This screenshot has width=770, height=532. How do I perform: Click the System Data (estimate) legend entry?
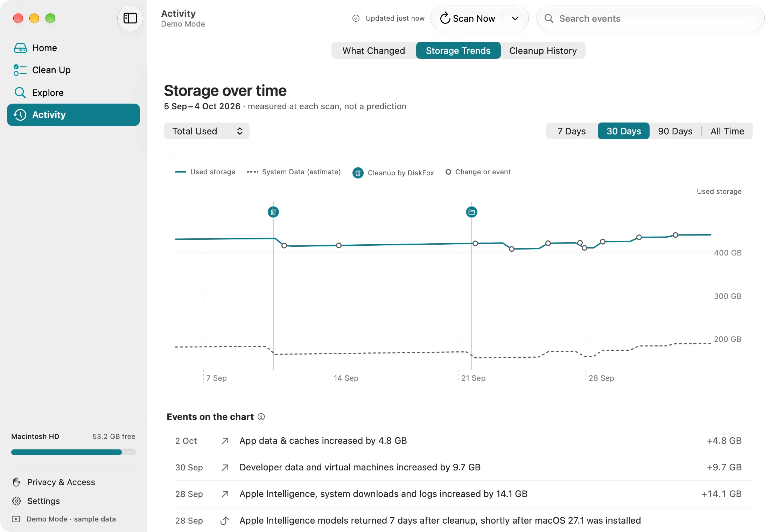(x=294, y=172)
